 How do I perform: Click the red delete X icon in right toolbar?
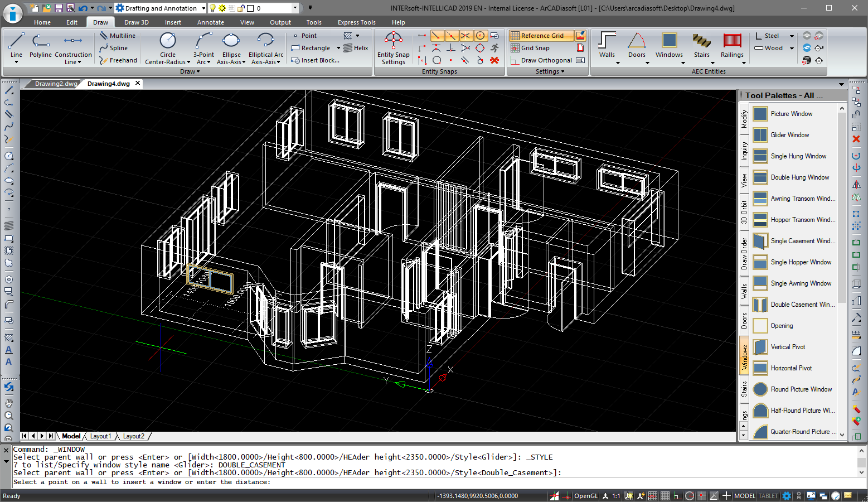coord(856,139)
